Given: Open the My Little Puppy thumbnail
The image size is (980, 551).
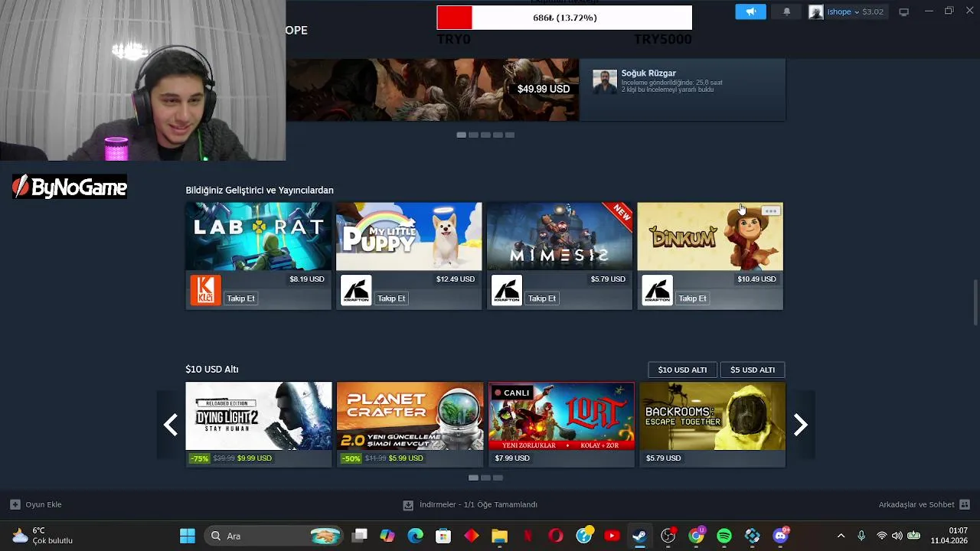Looking at the screenshot, I should 409,236.
